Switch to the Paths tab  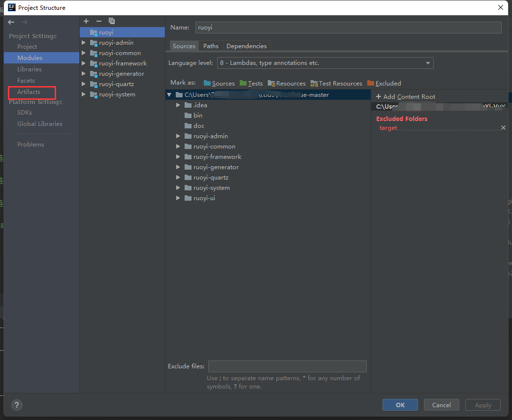[211, 46]
